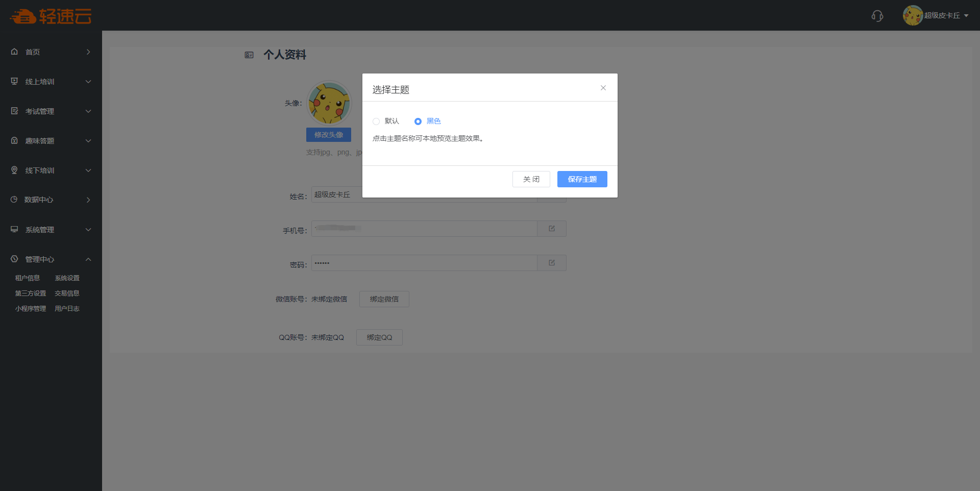Image resolution: width=980 pixels, height=491 pixels.
Task: Click the 数据中心 pie chart icon
Action: pos(14,200)
